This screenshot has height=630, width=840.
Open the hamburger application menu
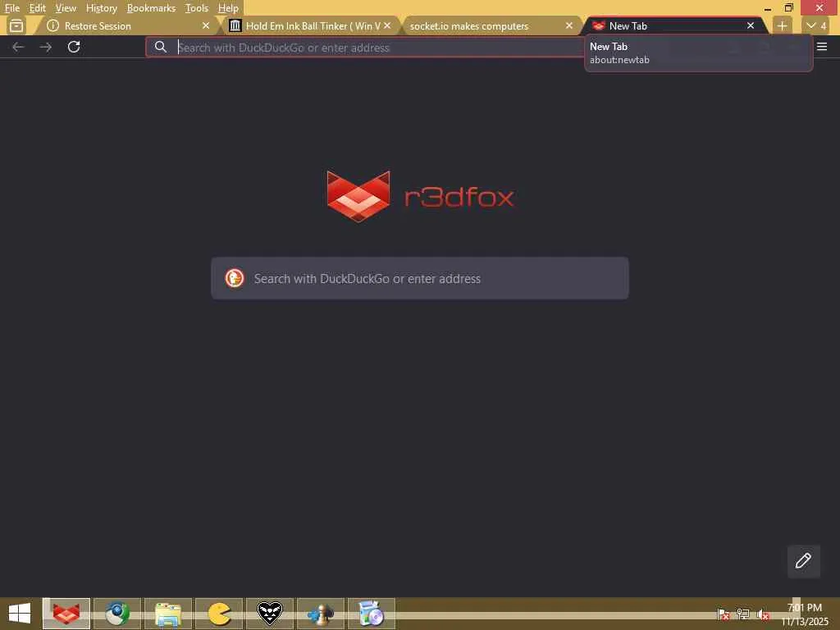pyautogui.click(x=822, y=47)
